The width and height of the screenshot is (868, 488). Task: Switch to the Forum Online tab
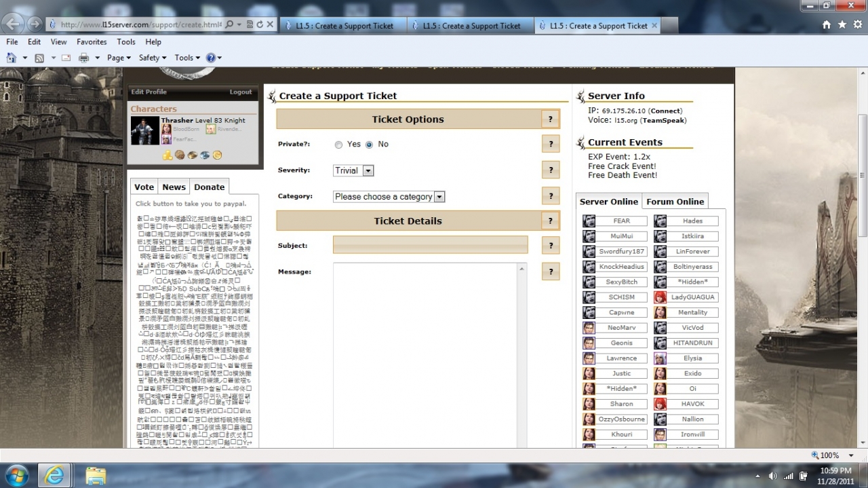click(675, 202)
